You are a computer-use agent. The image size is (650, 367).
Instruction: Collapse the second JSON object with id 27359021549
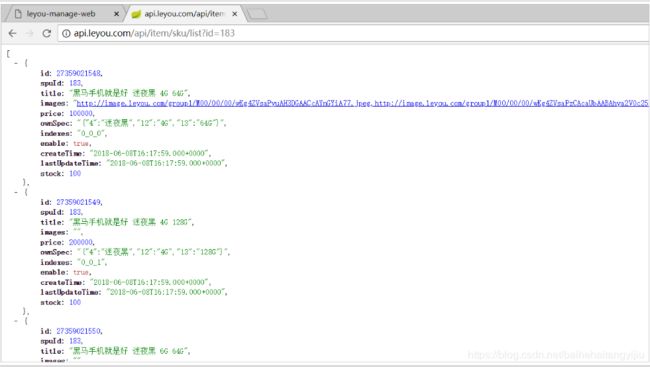pyautogui.click(x=16, y=192)
